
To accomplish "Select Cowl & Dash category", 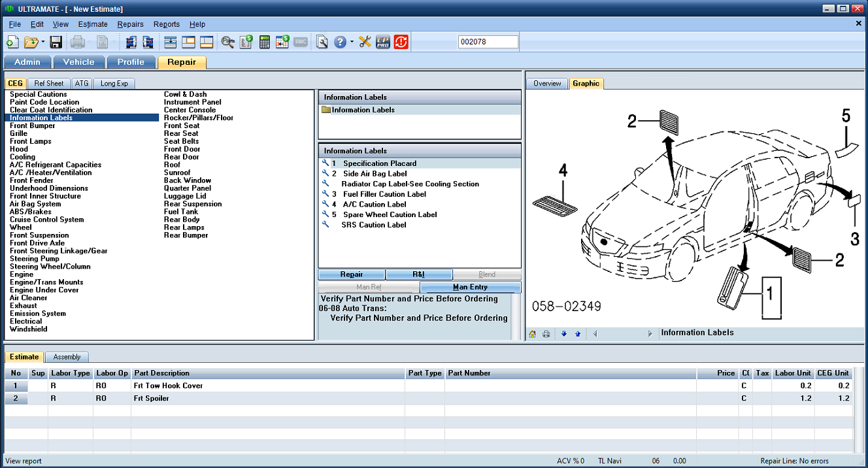I will (x=185, y=94).
